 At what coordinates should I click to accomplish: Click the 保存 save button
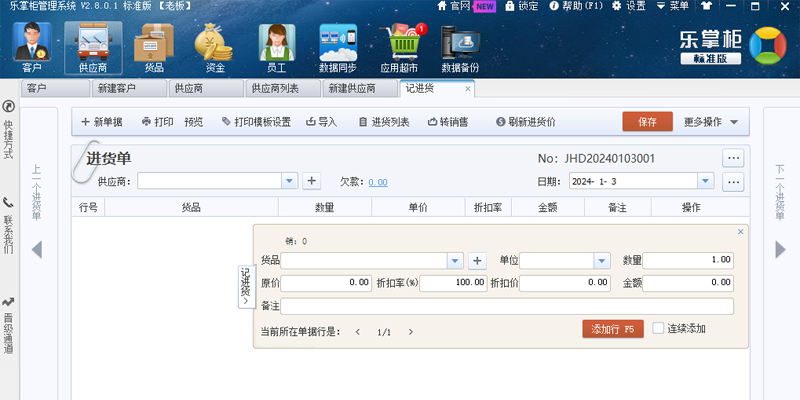click(x=647, y=122)
